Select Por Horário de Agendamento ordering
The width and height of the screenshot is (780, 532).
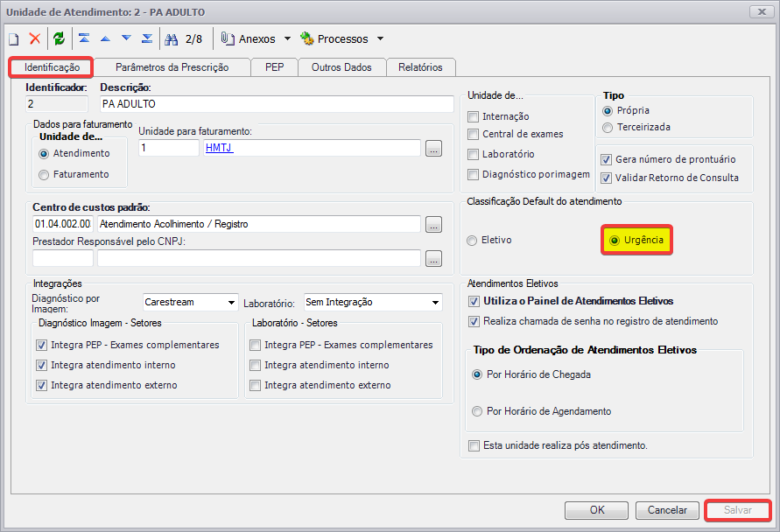click(477, 411)
